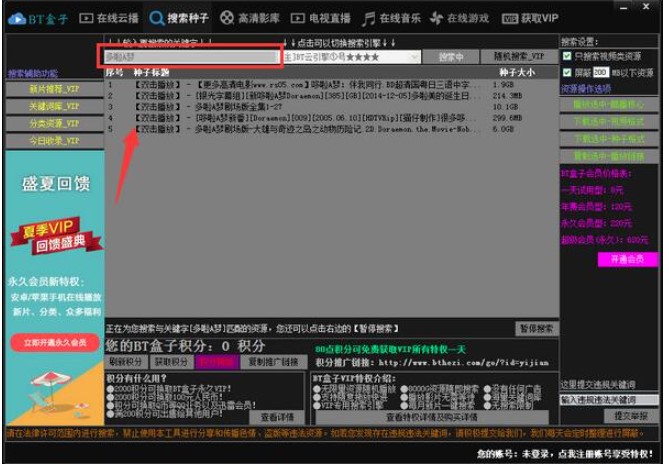Open 新片推荐_VIP in left sidebar
Image resolution: width=669 pixels, height=465 pixels.
(x=54, y=89)
